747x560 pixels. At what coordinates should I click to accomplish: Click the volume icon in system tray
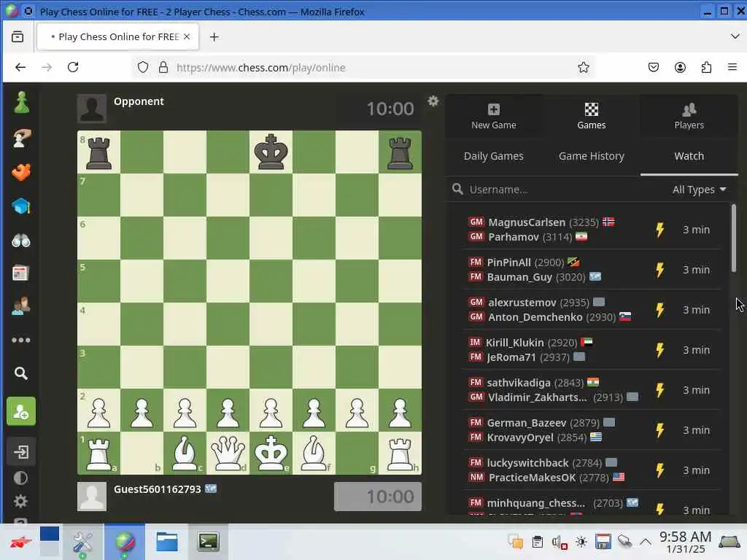coord(559,542)
